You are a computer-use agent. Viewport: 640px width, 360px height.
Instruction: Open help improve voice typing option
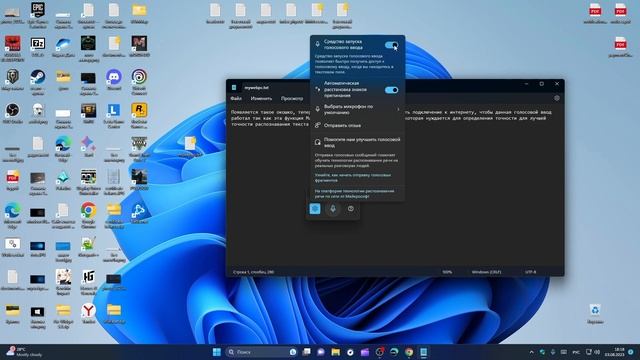(x=357, y=142)
